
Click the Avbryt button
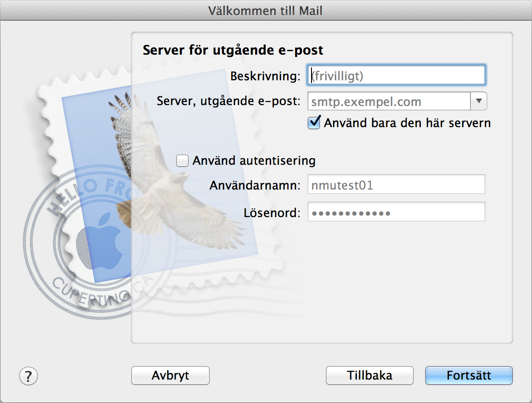pos(170,375)
